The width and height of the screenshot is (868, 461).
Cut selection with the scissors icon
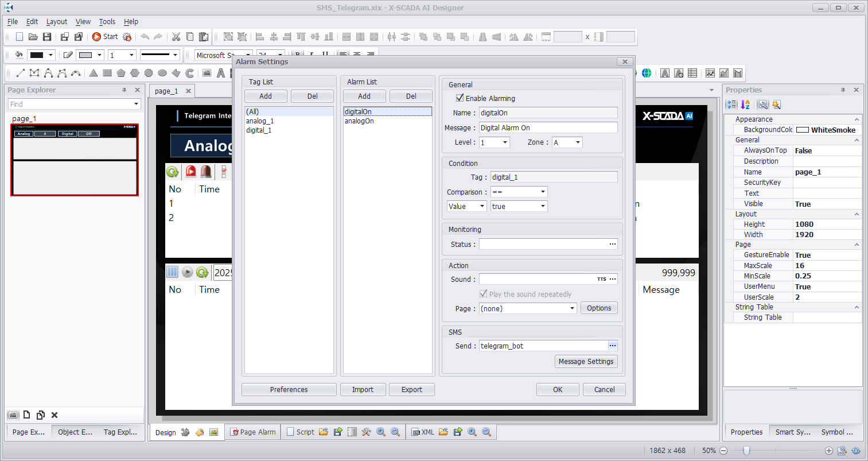(176, 37)
